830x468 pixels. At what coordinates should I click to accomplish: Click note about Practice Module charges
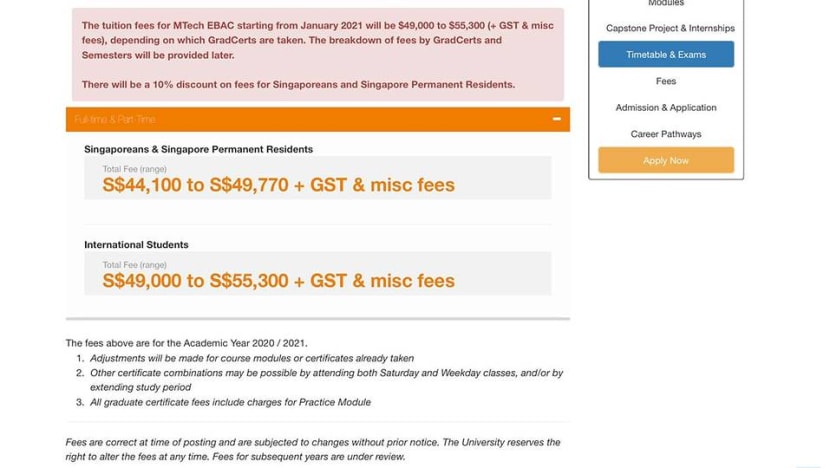(x=230, y=402)
